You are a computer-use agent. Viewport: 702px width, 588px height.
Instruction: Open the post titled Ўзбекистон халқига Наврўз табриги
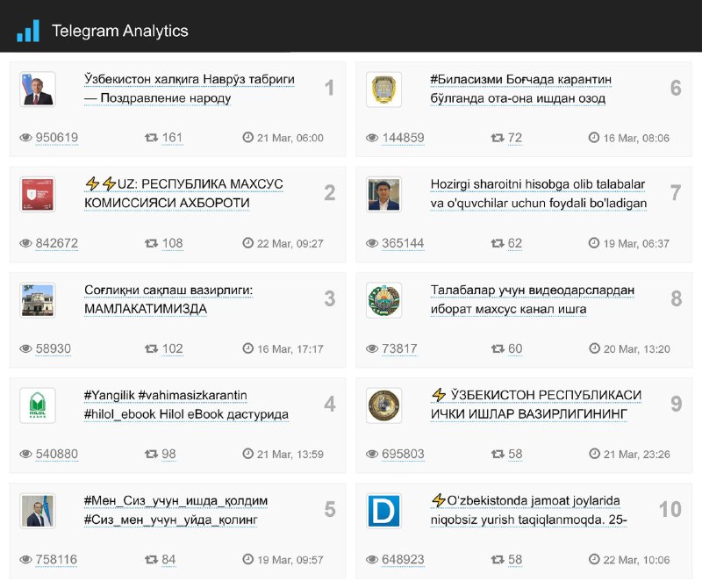189,89
